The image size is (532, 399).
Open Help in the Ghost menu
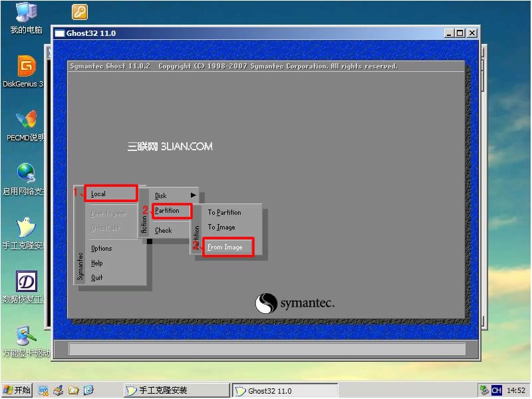[96, 263]
